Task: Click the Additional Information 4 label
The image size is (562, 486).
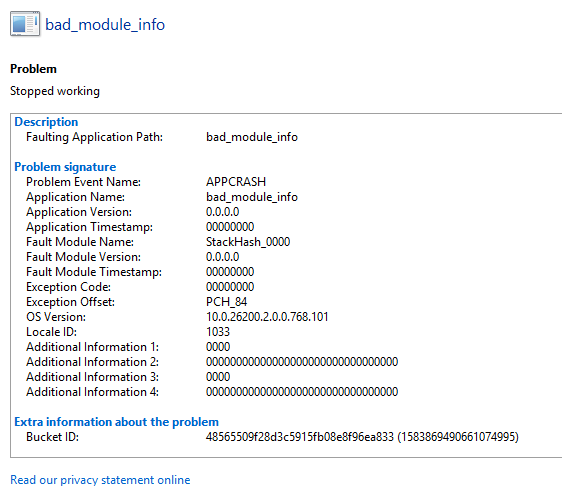Action: click(92, 392)
